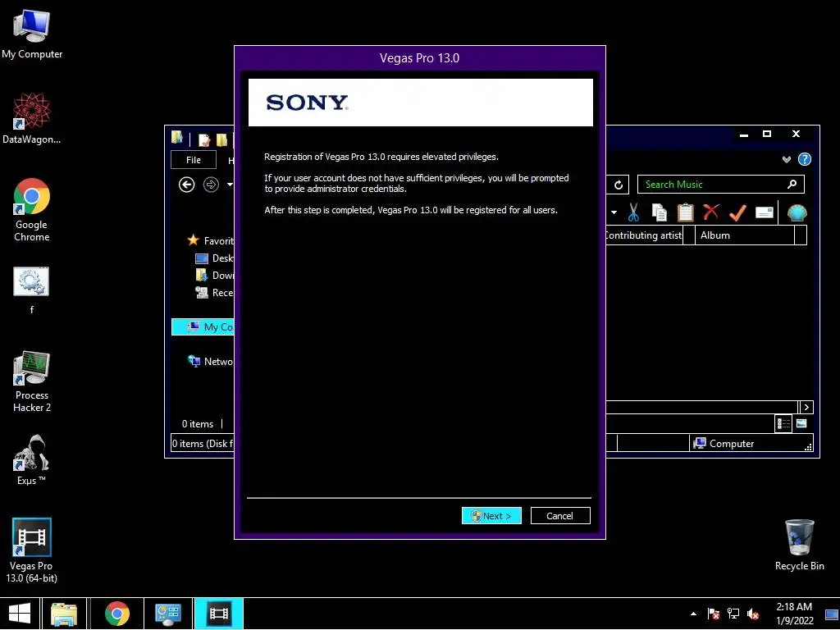
Task: Open Chrome from the taskbar
Action: point(116,614)
